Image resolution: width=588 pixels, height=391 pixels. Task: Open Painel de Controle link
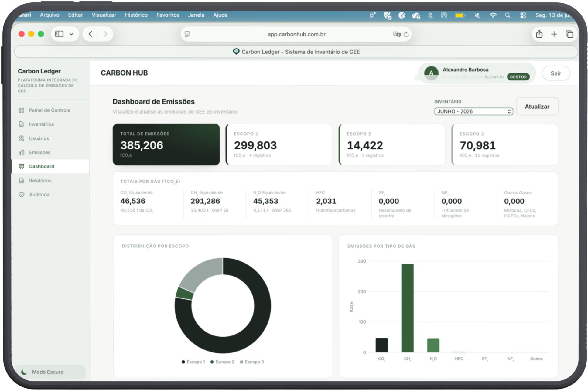(50, 110)
